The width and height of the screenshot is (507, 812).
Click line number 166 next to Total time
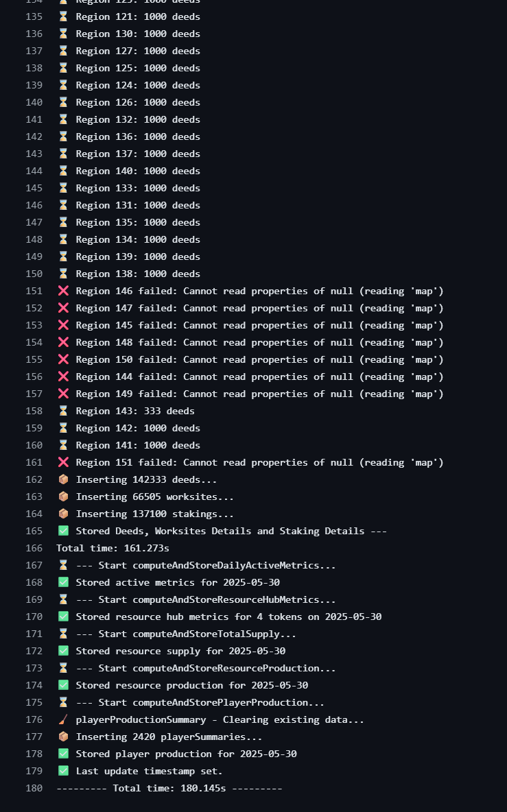[34, 548]
